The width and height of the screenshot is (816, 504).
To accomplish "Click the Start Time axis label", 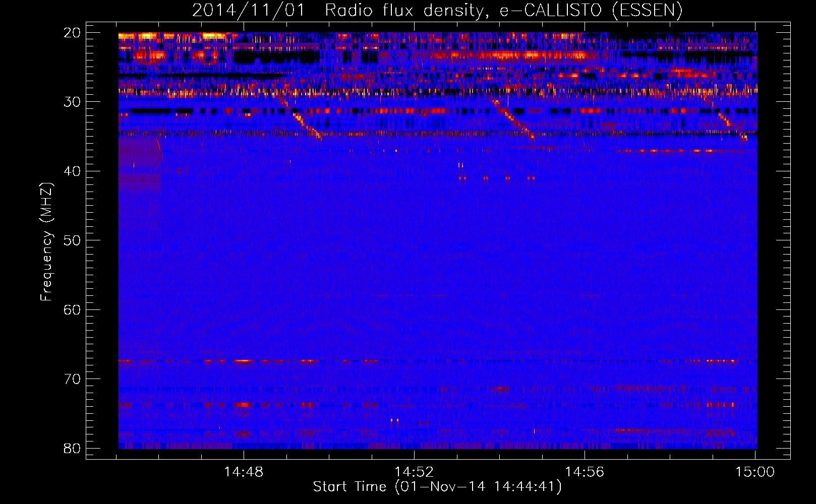I will point(437,487).
